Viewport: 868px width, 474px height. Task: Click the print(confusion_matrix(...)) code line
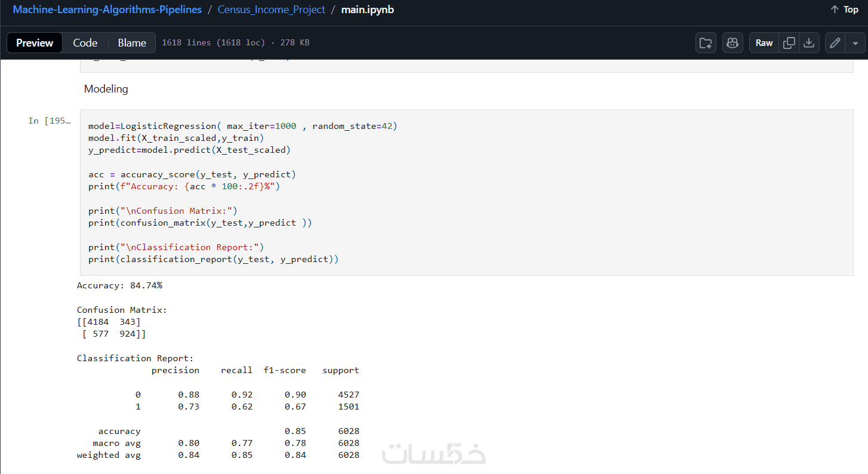click(200, 223)
